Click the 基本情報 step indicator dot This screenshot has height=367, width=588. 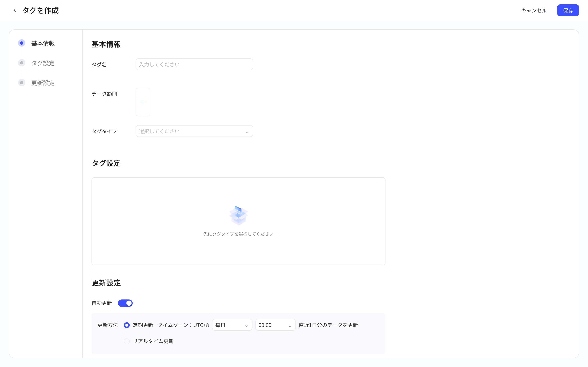[x=22, y=43]
